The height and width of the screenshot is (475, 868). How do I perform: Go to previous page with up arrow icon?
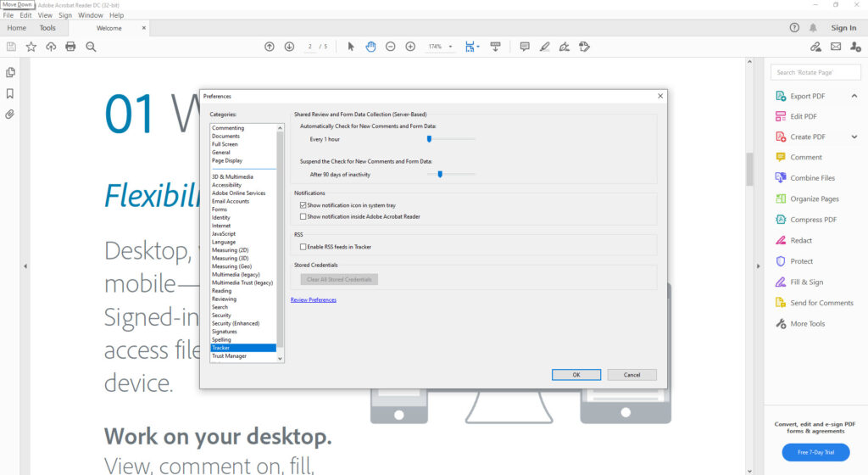(x=270, y=47)
